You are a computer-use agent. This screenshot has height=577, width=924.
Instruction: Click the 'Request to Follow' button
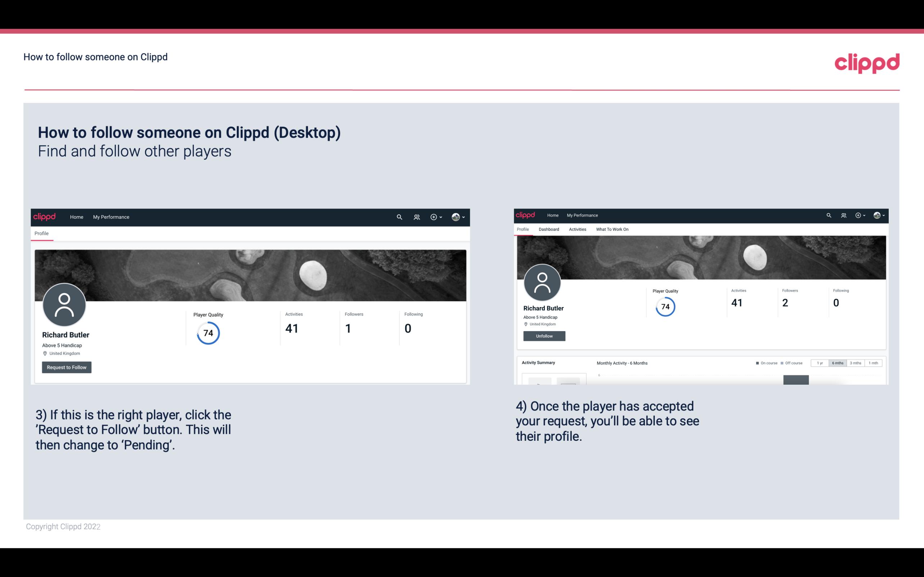click(x=66, y=367)
